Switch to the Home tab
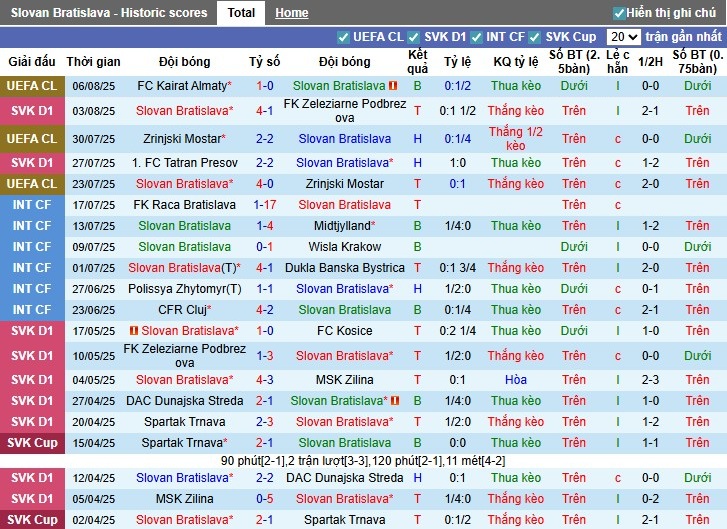This screenshot has height=529, width=727. coord(292,13)
